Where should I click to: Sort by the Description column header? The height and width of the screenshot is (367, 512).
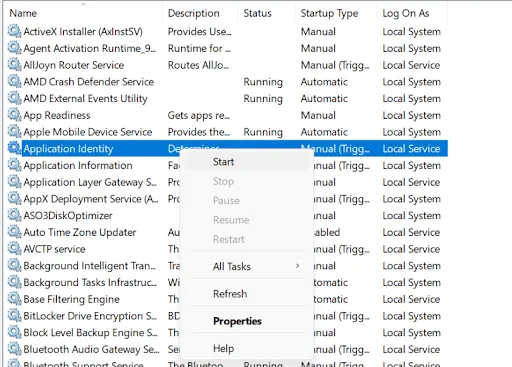click(x=200, y=13)
